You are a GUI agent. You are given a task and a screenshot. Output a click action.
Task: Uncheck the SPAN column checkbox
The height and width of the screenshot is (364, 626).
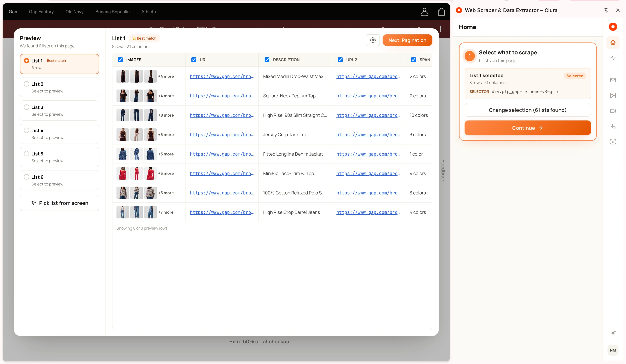click(x=414, y=60)
